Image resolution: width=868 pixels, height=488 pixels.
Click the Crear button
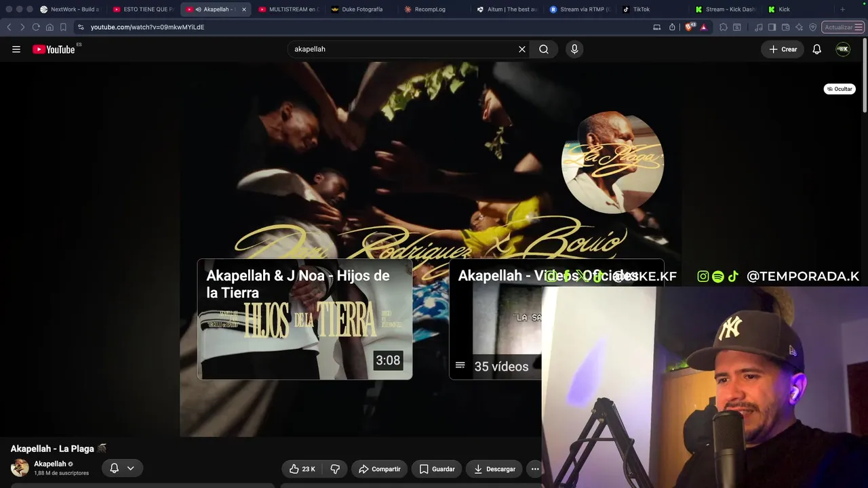pyautogui.click(x=783, y=49)
